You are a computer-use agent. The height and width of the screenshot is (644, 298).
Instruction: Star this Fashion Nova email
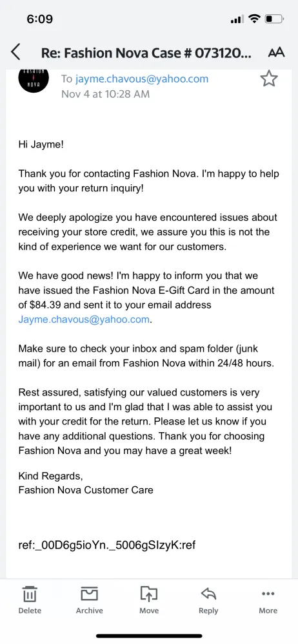coord(269,78)
